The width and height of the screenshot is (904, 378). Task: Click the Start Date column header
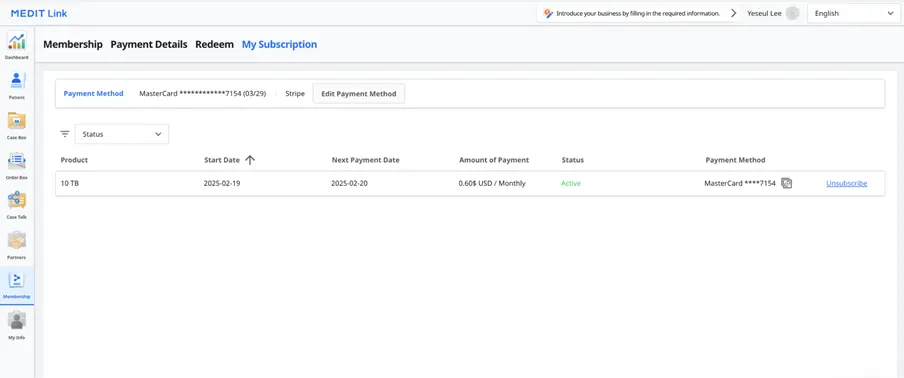(221, 160)
